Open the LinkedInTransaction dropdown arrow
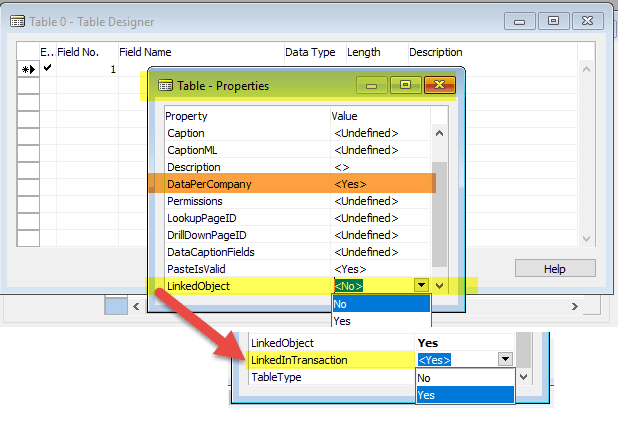Viewport: 618px width, 423px height. pyautogui.click(x=505, y=359)
